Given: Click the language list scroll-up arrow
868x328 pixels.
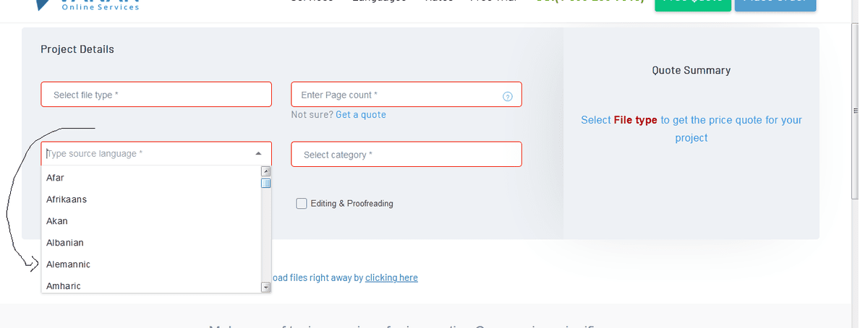Looking at the screenshot, I should pos(265,172).
